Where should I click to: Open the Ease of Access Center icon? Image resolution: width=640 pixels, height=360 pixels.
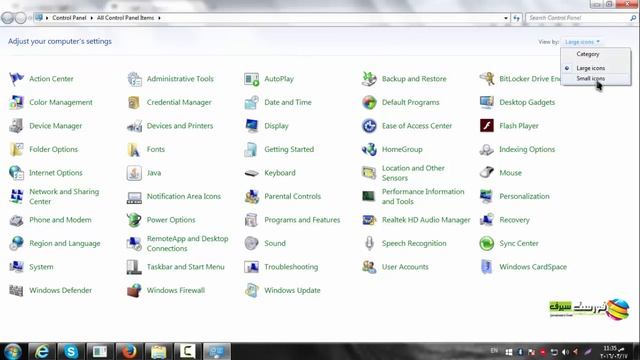pos(369,126)
